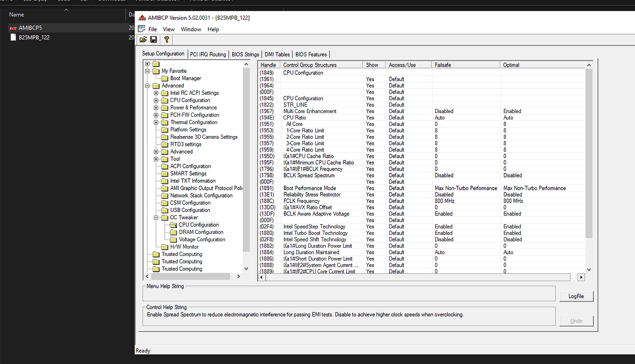Click the BCP icon left of File menu
635x364 pixels.
tap(142, 29)
